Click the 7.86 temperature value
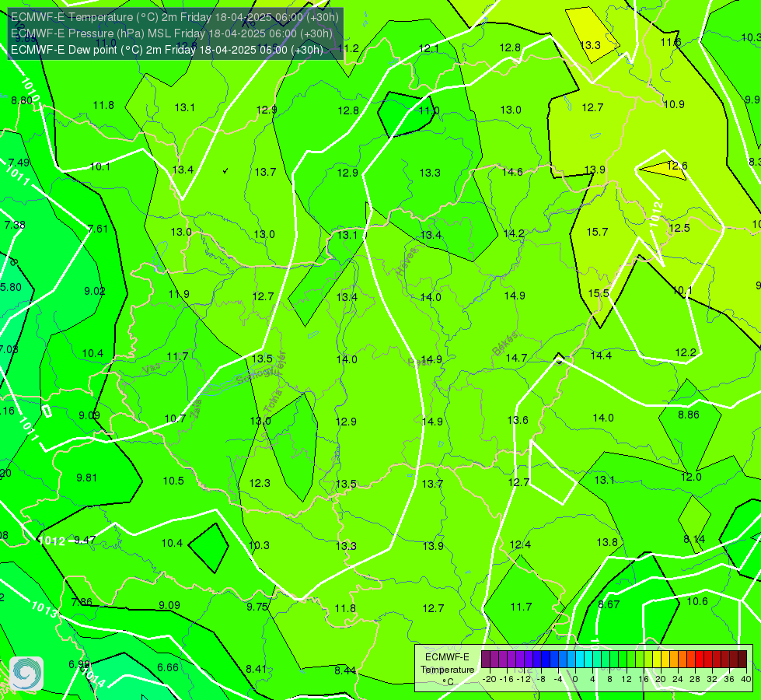 click(x=82, y=602)
